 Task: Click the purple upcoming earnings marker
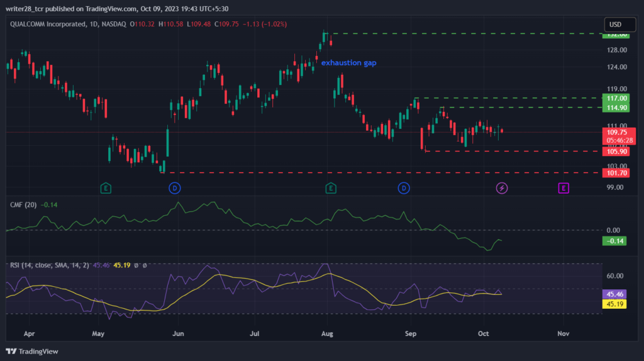tap(563, 188)
